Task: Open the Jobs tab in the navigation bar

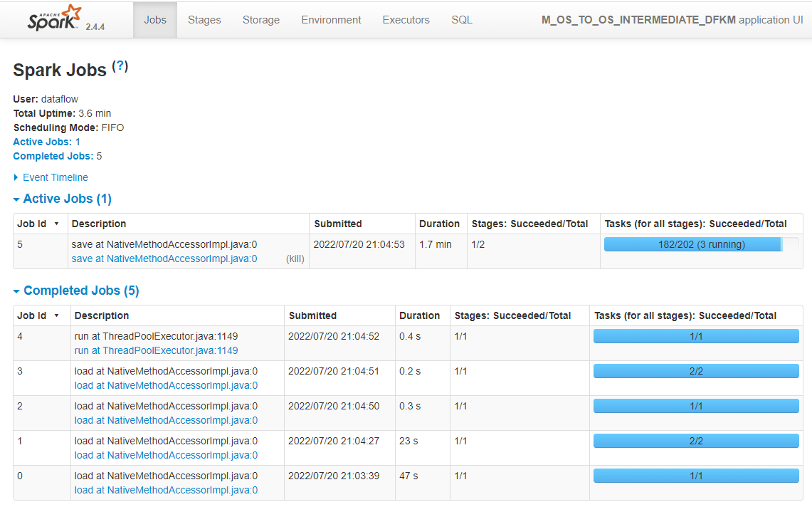Action: click(154, 20)
